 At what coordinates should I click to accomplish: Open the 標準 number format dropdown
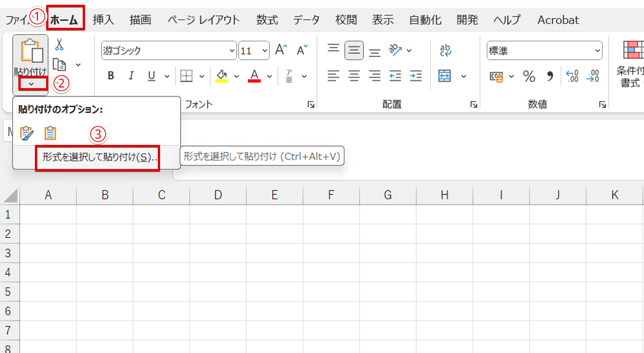(597, 50)
